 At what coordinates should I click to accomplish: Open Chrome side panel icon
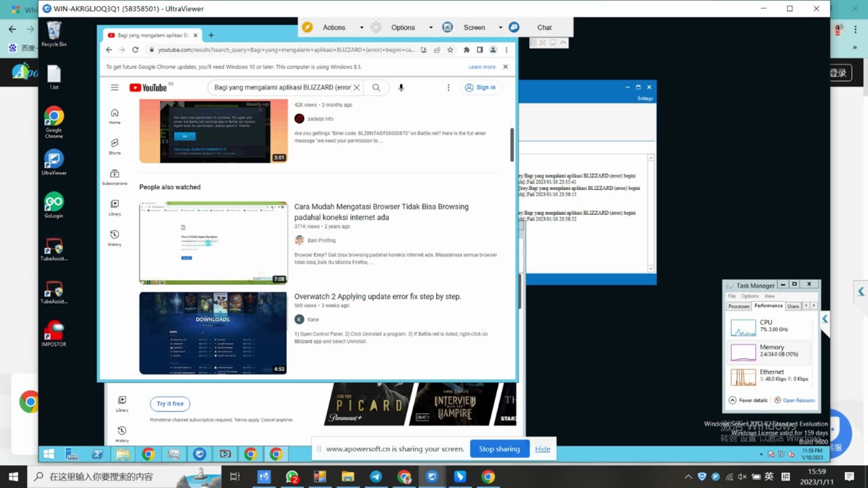click(x=479, y=49)
